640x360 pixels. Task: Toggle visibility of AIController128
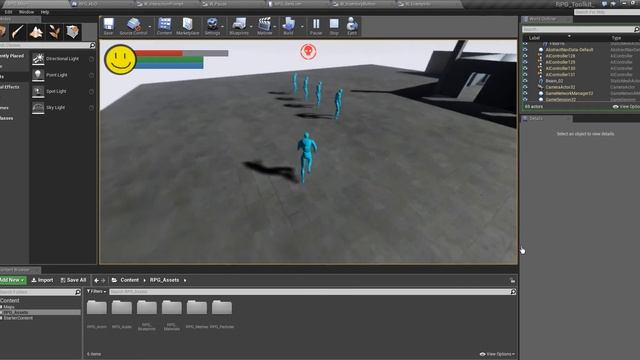tap(525, 56)
